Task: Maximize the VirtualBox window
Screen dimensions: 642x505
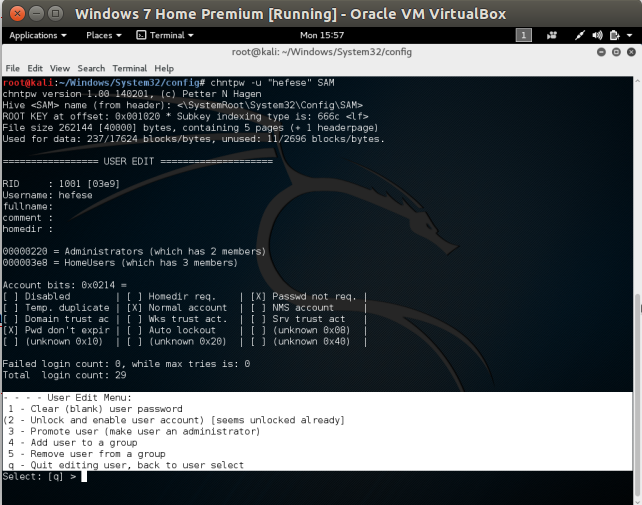Action: pyautogui.click(x=55, y=14)
